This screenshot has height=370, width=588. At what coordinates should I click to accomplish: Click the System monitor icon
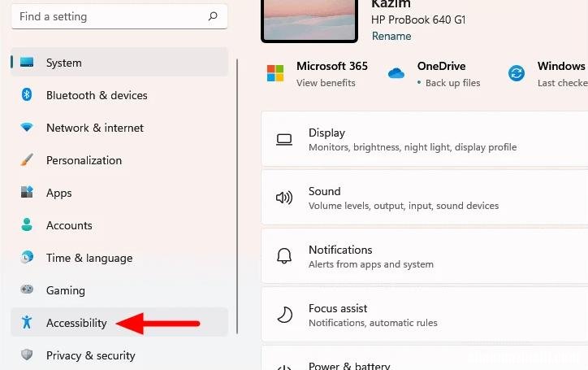pyautogui.click(x=27, y=62)
